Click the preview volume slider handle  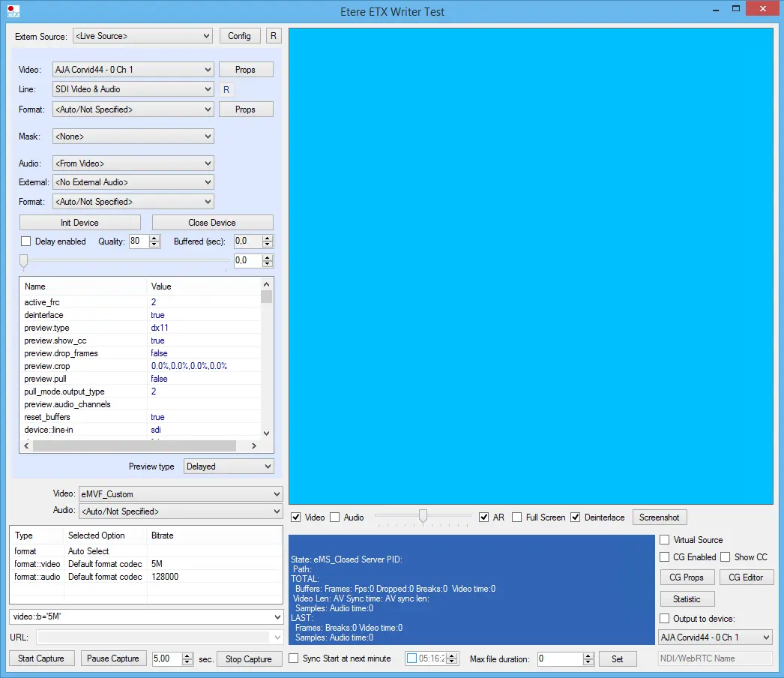(x=423, y=516)
